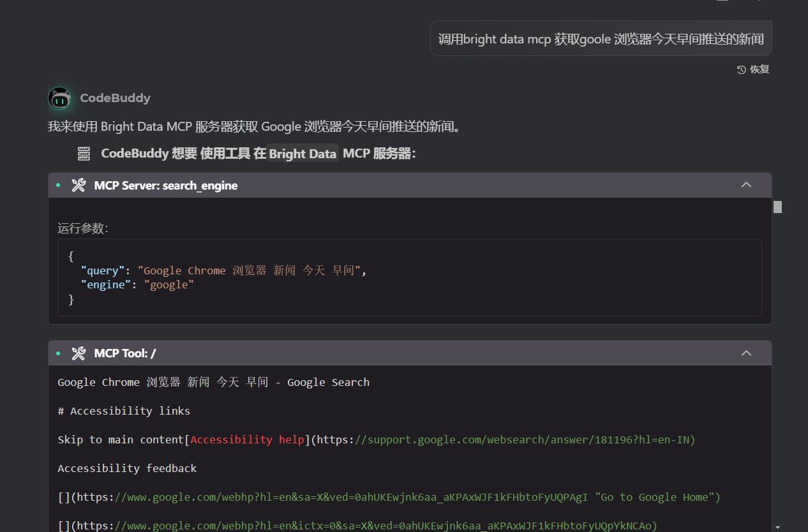Screen dimensions: 808x532
Task: Click the CodeBuddy robot avatar
Action: tap(59, 98)
